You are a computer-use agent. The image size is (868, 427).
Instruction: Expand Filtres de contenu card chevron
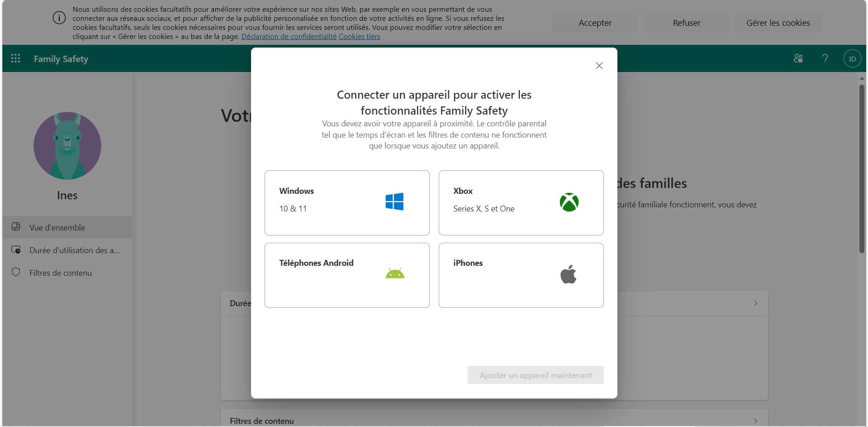pyautogui.click(x=755, y=421)
